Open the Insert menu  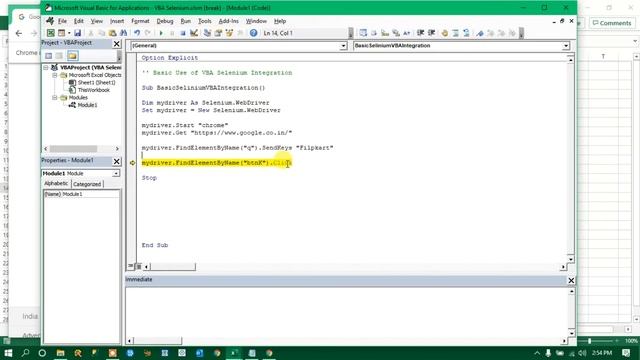point(117,21)
